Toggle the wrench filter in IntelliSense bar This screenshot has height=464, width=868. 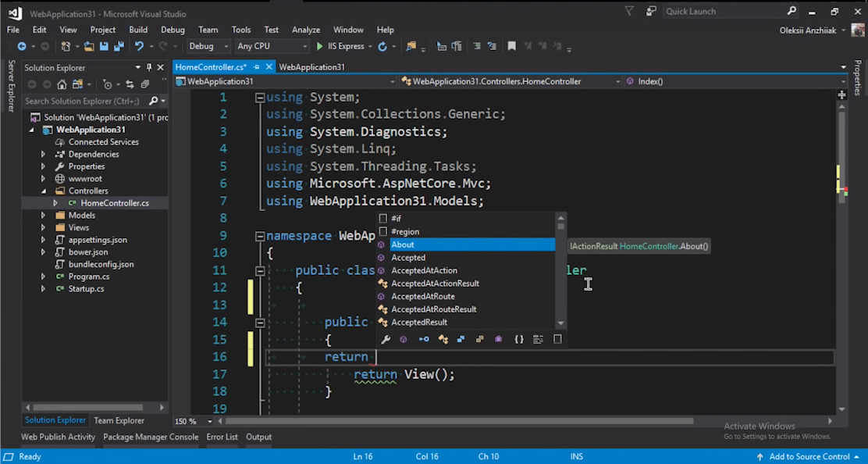tap(385, 339)
